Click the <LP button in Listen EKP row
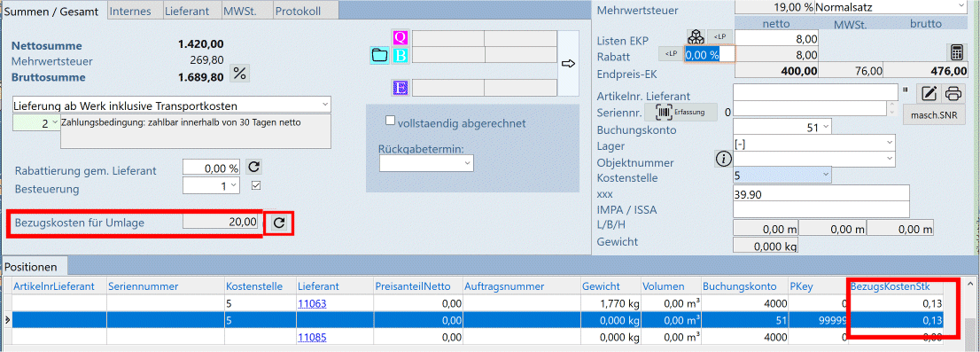The image size is (980, 352). [x=719, y=37]
